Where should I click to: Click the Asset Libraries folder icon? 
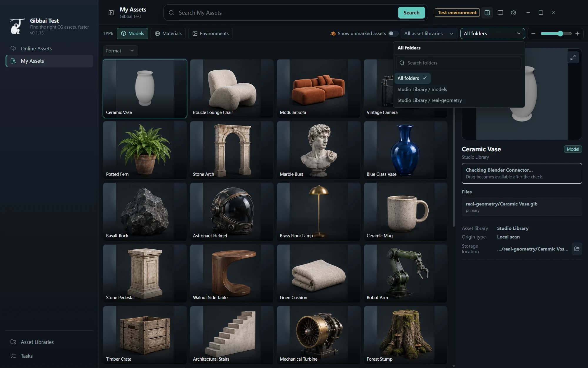coord(13,342)
